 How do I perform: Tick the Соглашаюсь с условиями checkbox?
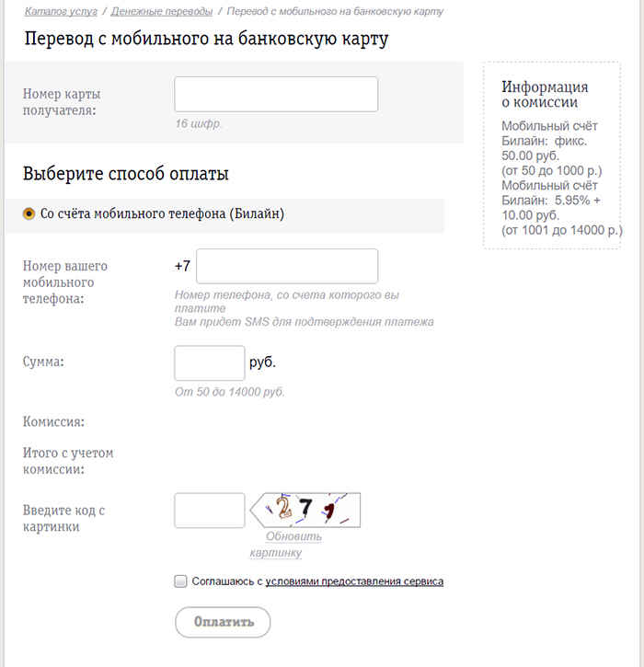(180, 581)
